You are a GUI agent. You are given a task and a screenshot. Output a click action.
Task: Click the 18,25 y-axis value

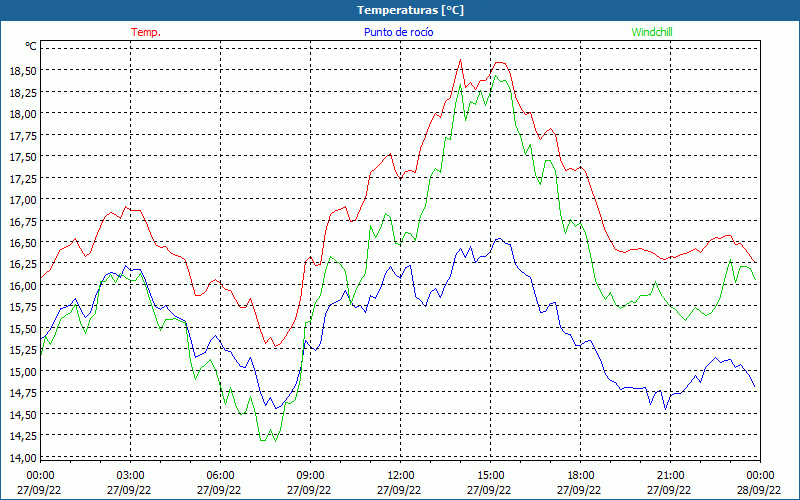tap(23, 92)
